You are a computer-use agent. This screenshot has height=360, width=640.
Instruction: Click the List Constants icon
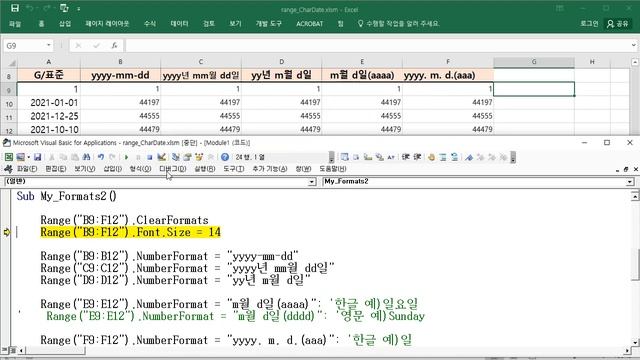pos(356,157)
